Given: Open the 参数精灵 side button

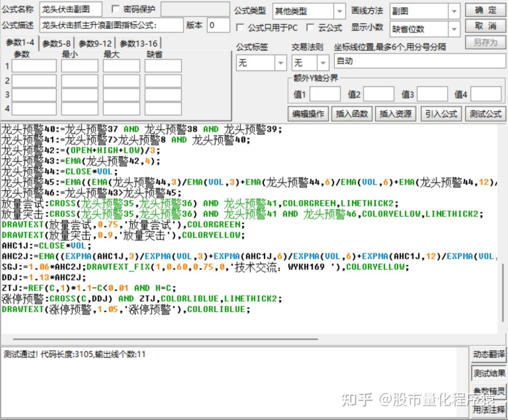Looking at the screenshot, I should click(489, 391).
